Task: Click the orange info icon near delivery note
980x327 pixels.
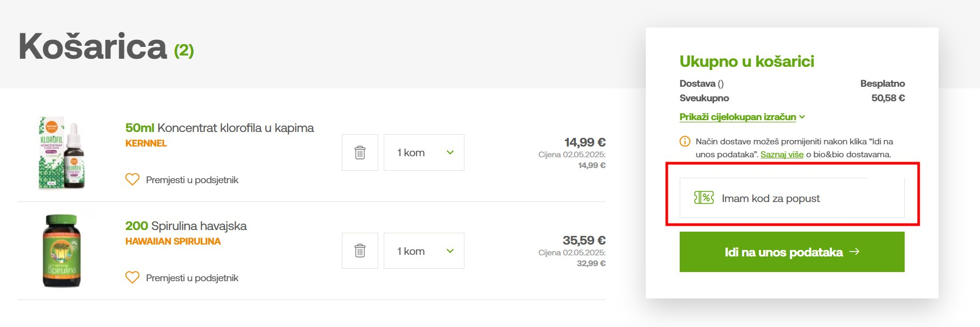Action: click(x=685, y=142)
